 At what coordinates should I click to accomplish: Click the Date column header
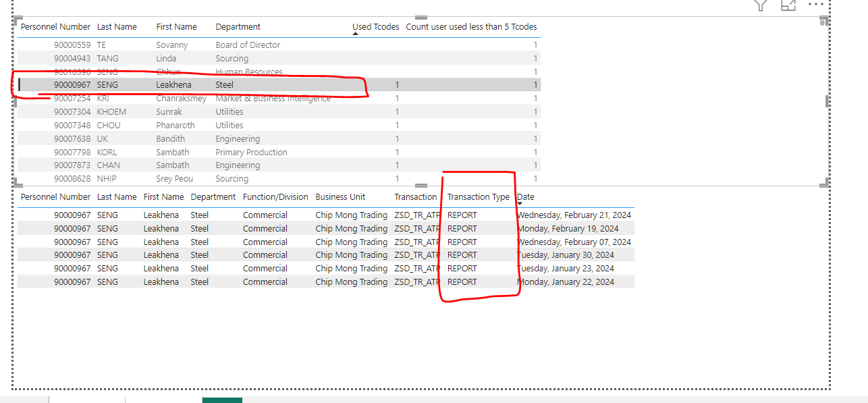526,197
